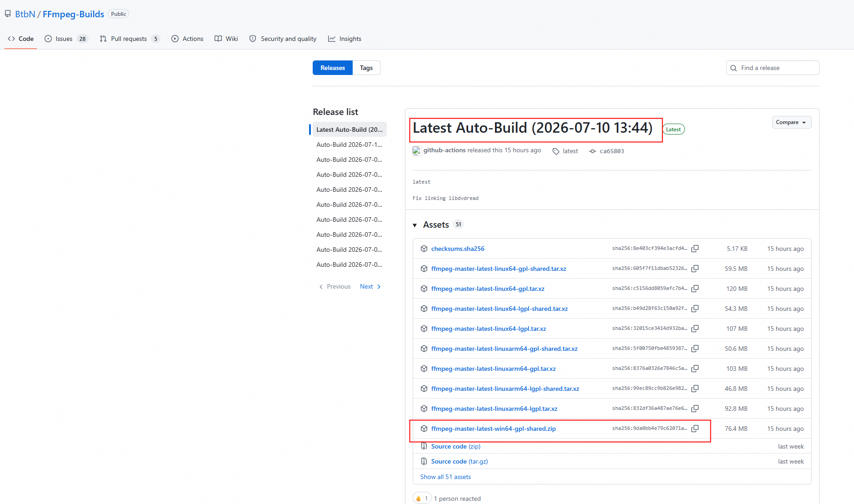This screenshot has height=504, width=854.
Task: Open the Code tab
Action: pyautogui.click(x=21, y=39)
